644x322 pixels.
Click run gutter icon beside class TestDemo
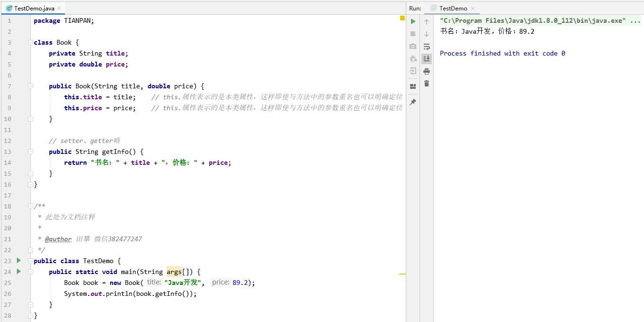tap(19, 260)
